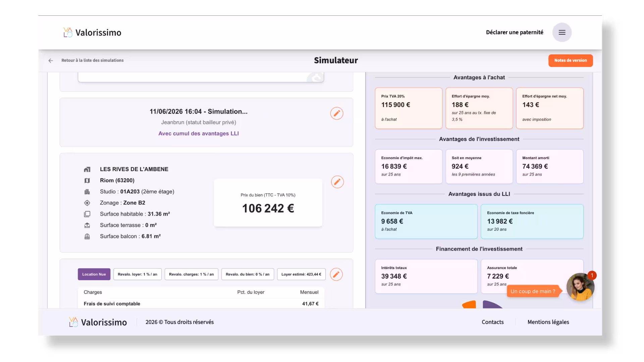Click the Economie de taxe foncière card
This screenshot has height=362, width=644.
pyautogui.click(x=532, y=222)
